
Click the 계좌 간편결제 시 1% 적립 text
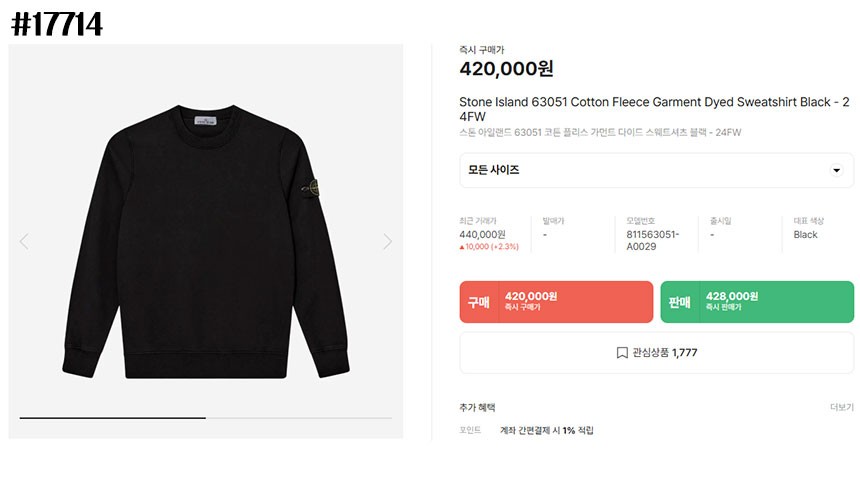click(x=547, y=430)
